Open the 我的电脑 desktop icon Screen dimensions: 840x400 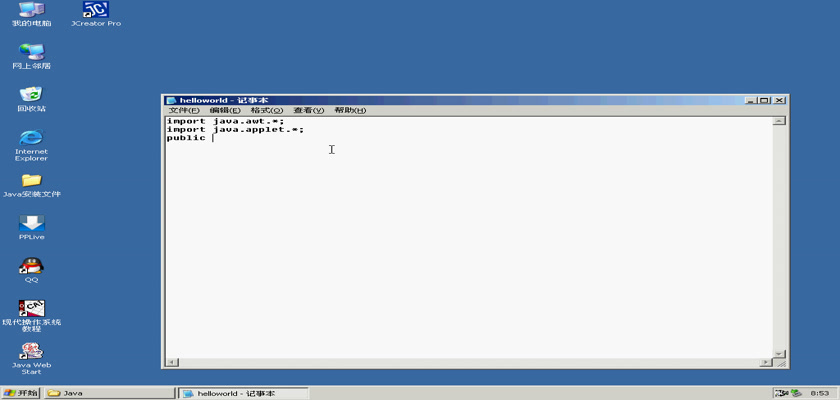32,13
